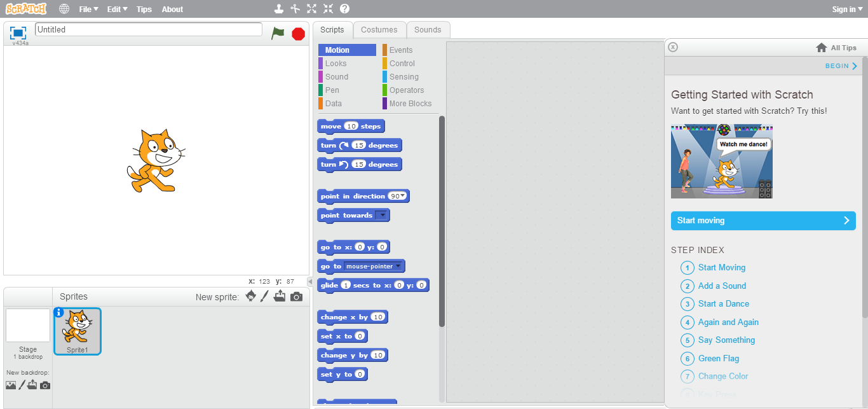
Task: Open the language globe menu
Action: tap(64, 9)
